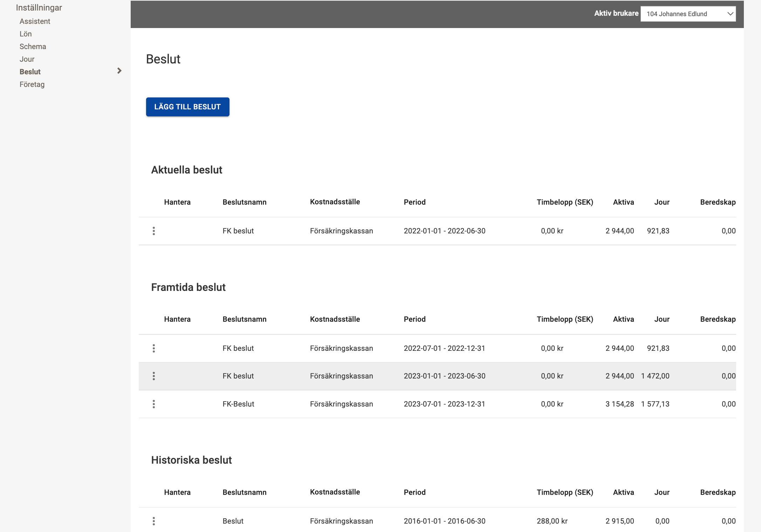Open three-dot menu for 2016 historical Beslut

(x=153, y=521)
